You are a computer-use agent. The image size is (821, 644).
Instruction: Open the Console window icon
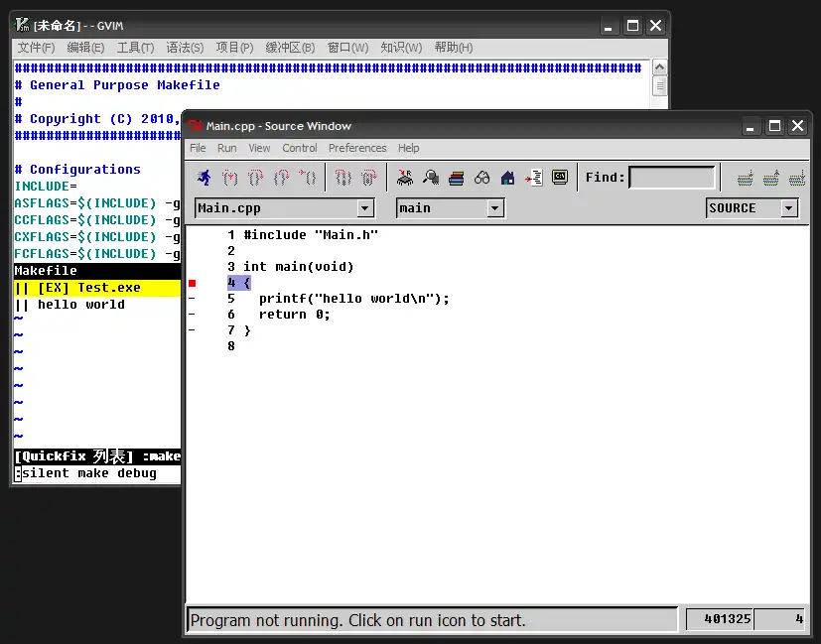pyautogui.click(x=560, y=178)
